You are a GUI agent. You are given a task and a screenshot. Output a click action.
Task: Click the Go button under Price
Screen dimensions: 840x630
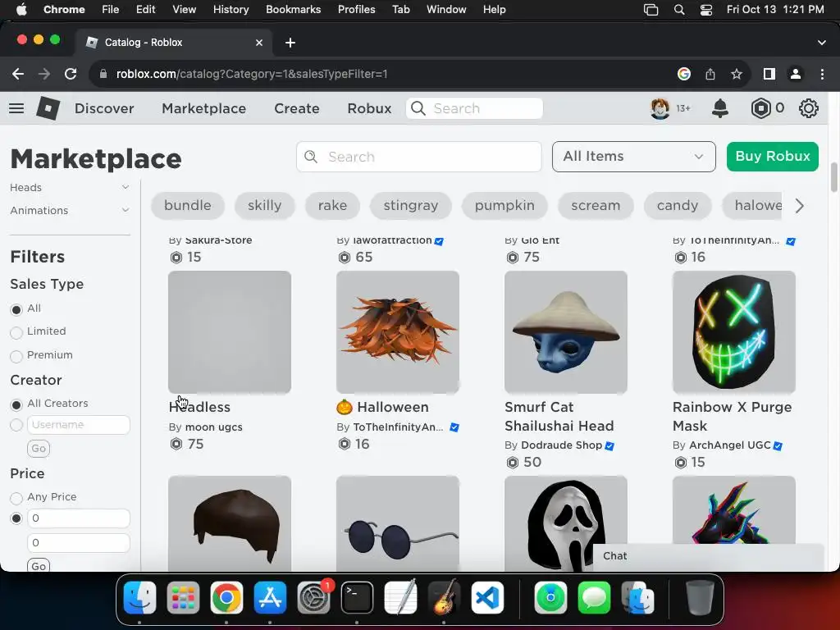pos(39,565)
